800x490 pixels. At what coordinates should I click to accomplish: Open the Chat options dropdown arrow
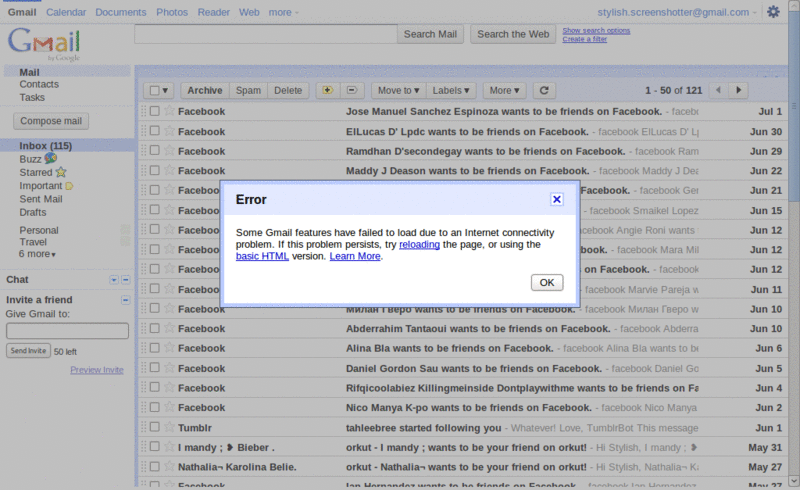(114, 280)
